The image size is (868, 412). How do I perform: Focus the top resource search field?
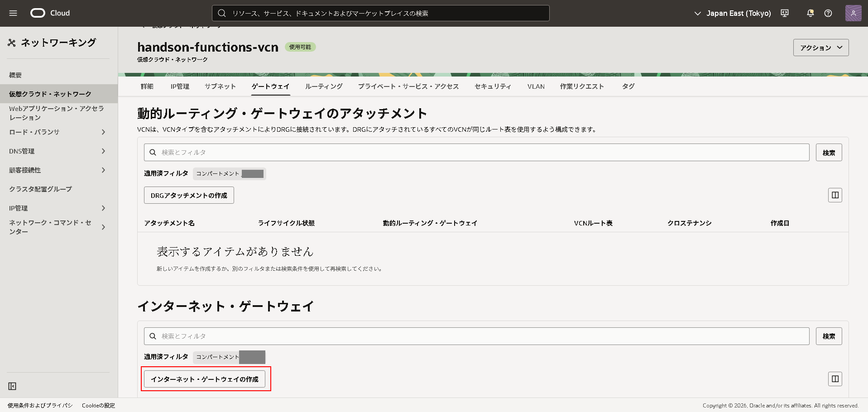(x=381, y=13)
